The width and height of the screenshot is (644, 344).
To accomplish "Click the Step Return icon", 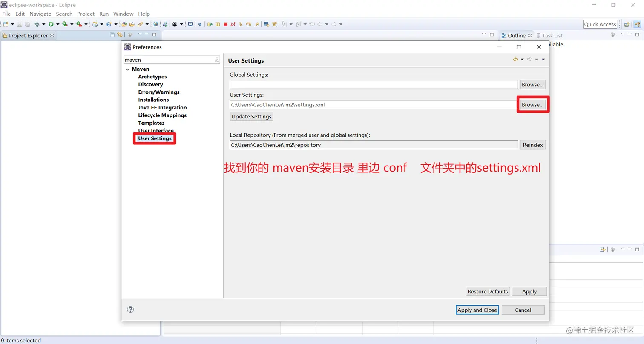I will (x=257, y=24).
